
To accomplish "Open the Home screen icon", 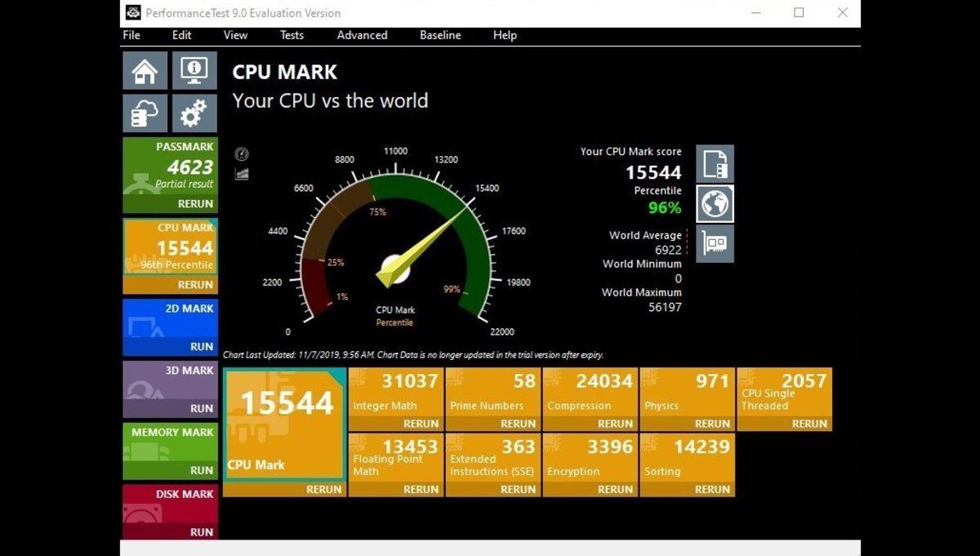I will [x=144, y=70].
